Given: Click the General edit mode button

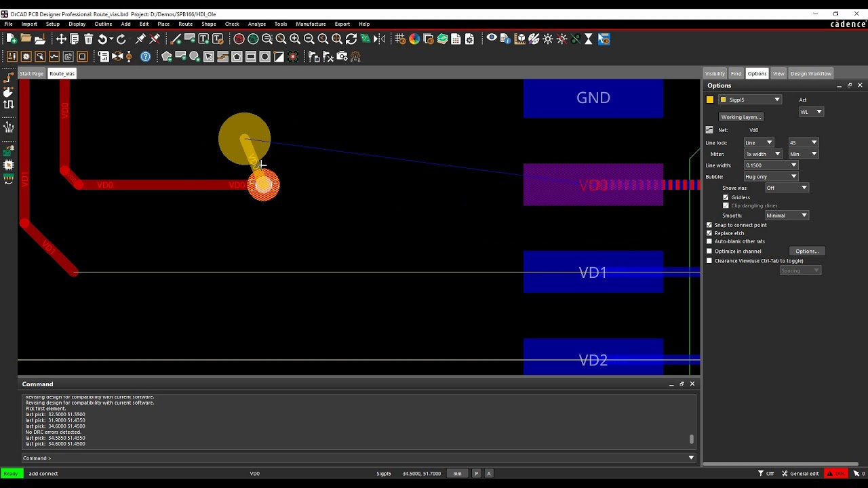Looking at the screenshot, I should [x=800, y=474].
